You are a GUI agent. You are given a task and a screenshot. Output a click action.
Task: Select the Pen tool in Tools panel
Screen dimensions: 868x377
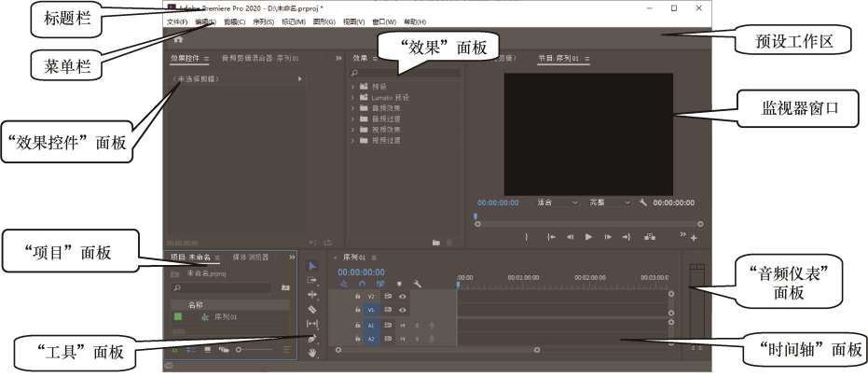pyautogui.click(x=312, y=339)
